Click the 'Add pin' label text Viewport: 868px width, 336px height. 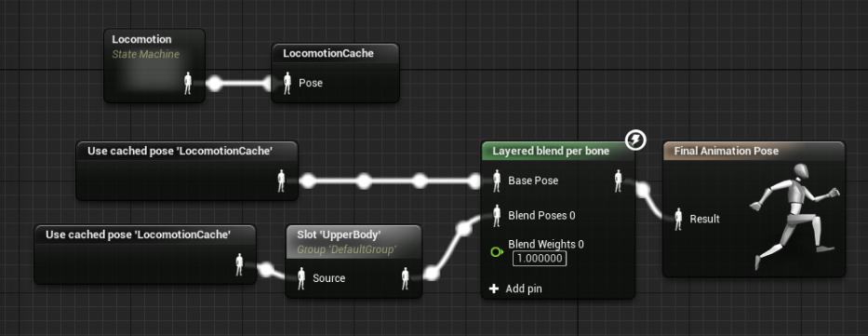(x=524, y=289)
